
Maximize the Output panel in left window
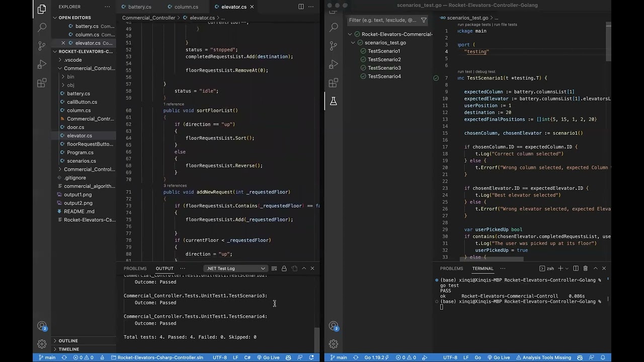coord(303,268)
